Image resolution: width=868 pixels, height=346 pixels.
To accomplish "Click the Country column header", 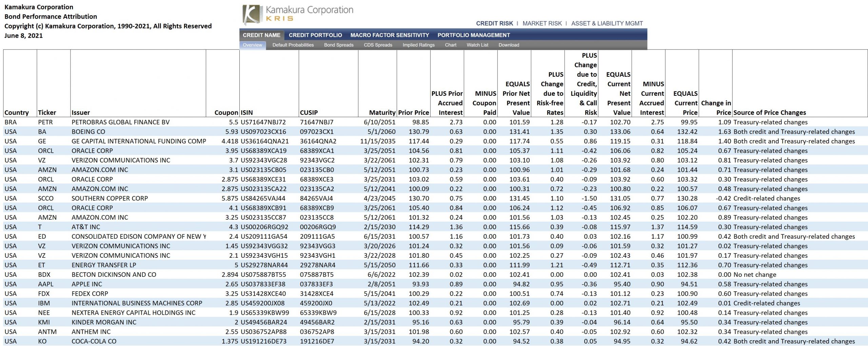I will point(17,112).
